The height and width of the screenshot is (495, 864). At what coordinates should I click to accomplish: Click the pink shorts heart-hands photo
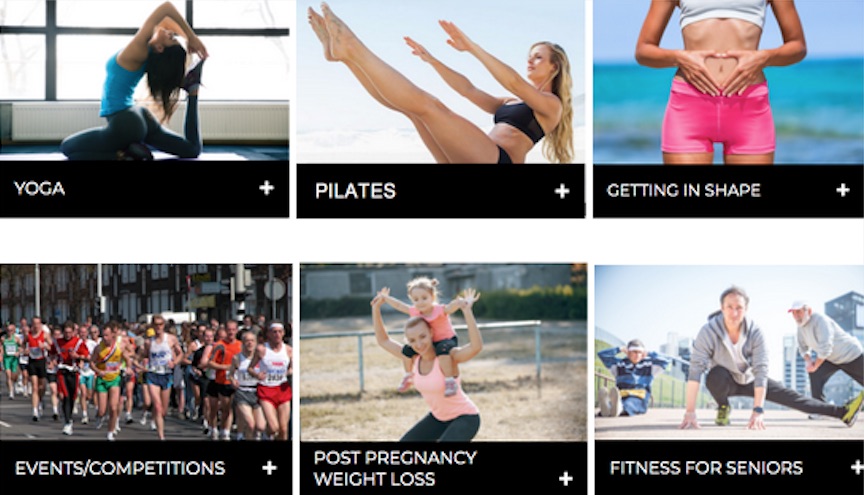click(x=728, y=82)
